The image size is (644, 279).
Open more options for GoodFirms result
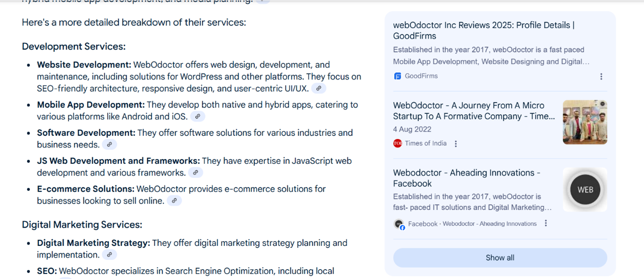click(x=601, y=77)
